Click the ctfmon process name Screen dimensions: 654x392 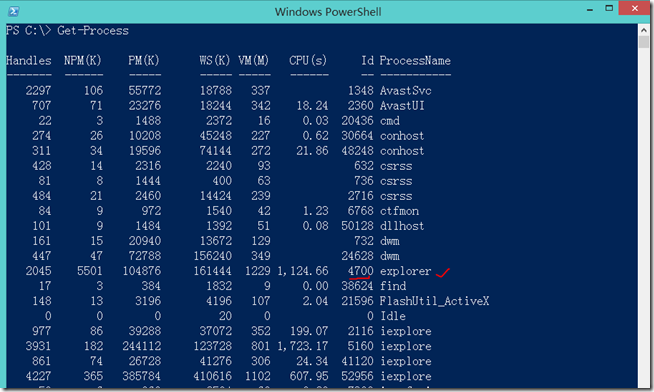tap(399, 211)
